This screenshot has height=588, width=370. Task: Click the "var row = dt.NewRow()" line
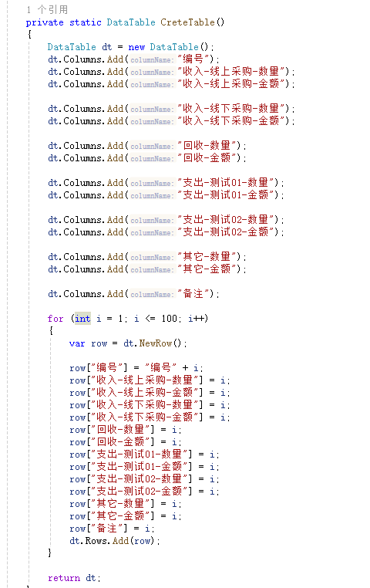[128, 343]
